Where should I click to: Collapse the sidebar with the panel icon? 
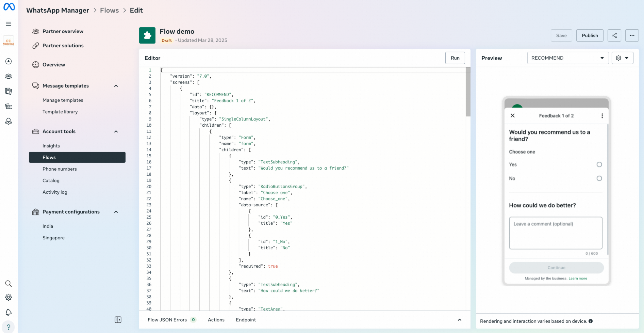click(x=118, y=320)
